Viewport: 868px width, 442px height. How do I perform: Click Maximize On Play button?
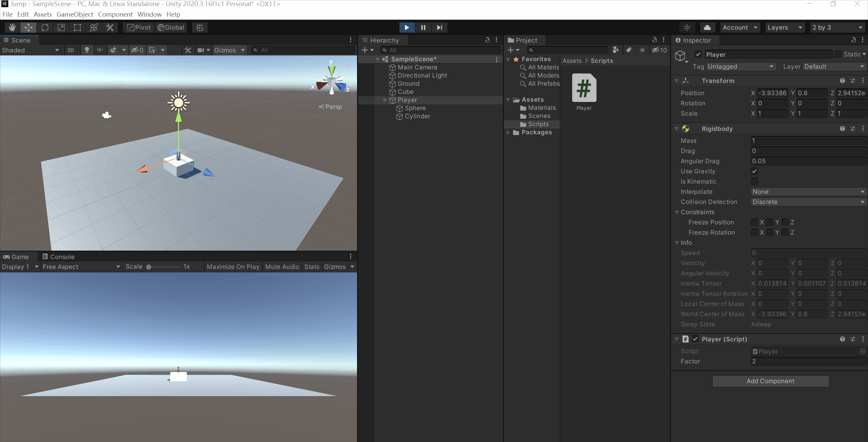click(233, 267)
